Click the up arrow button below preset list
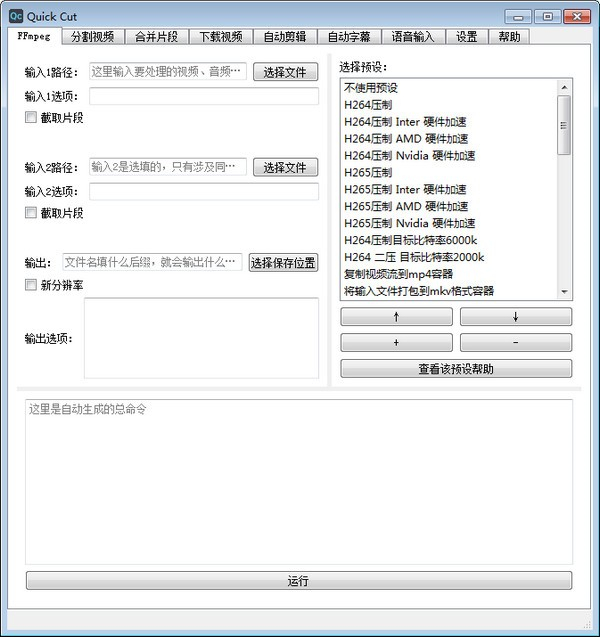The image size is (600, 637). click(396, 317)
